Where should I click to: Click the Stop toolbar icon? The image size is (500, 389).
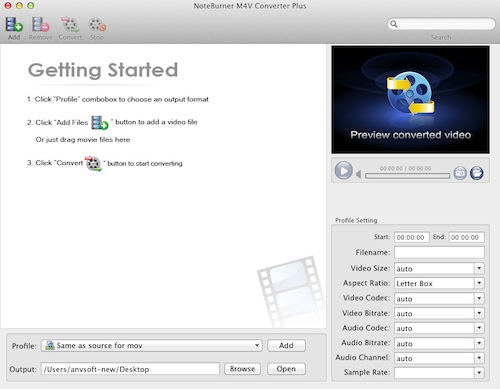97,25
